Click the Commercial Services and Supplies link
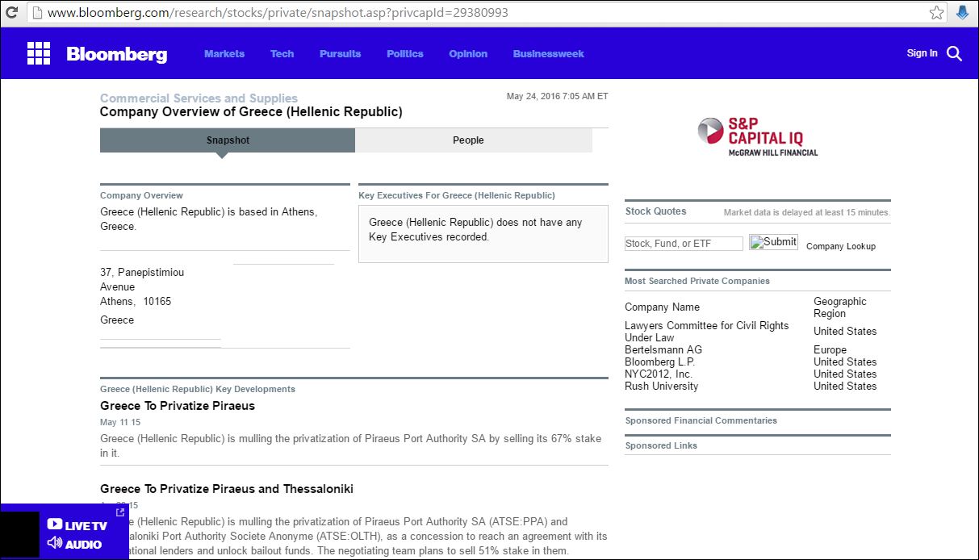 coord(199,98)
